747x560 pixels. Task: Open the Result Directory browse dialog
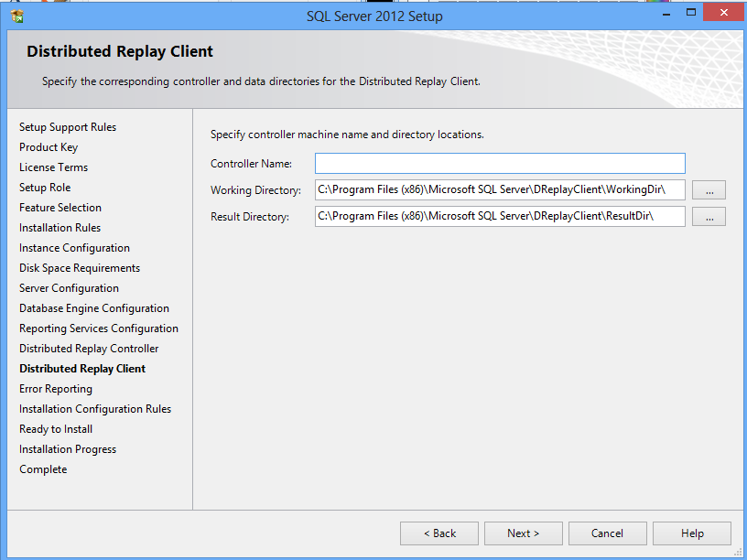click(709, 216)
